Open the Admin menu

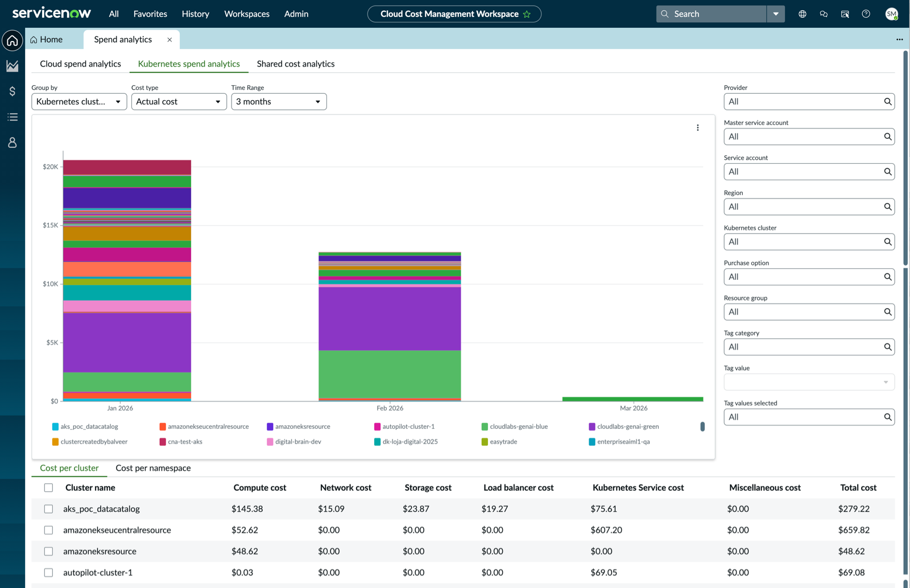tap(296, 14)
